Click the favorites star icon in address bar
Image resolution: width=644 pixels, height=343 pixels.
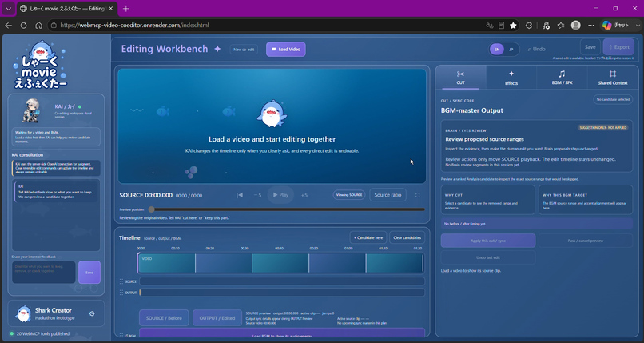513,26
